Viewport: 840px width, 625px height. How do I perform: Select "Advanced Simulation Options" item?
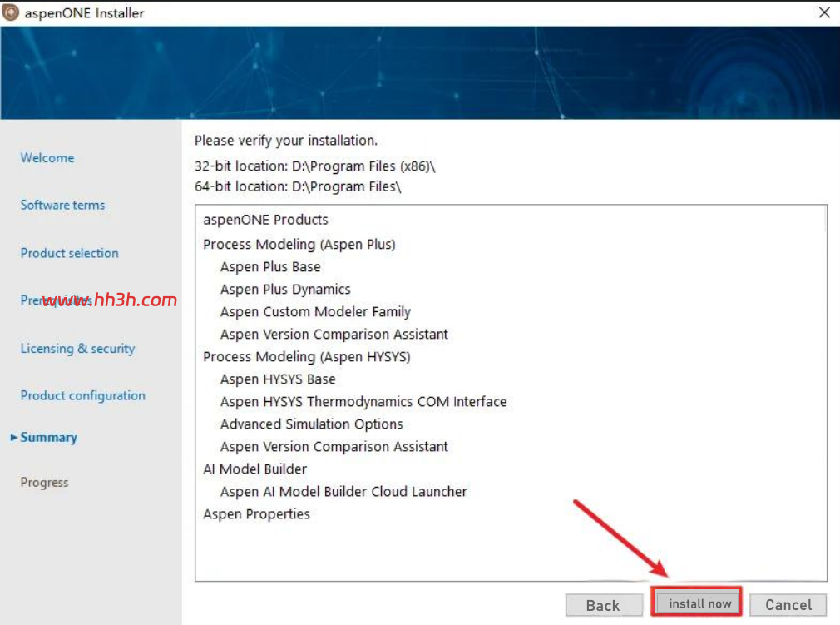point(312,424)
